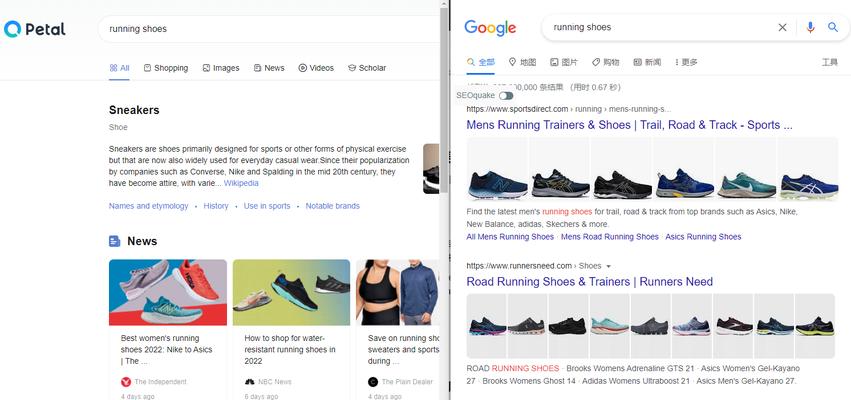Open Google's 新闻 news tab

[647, 62]
